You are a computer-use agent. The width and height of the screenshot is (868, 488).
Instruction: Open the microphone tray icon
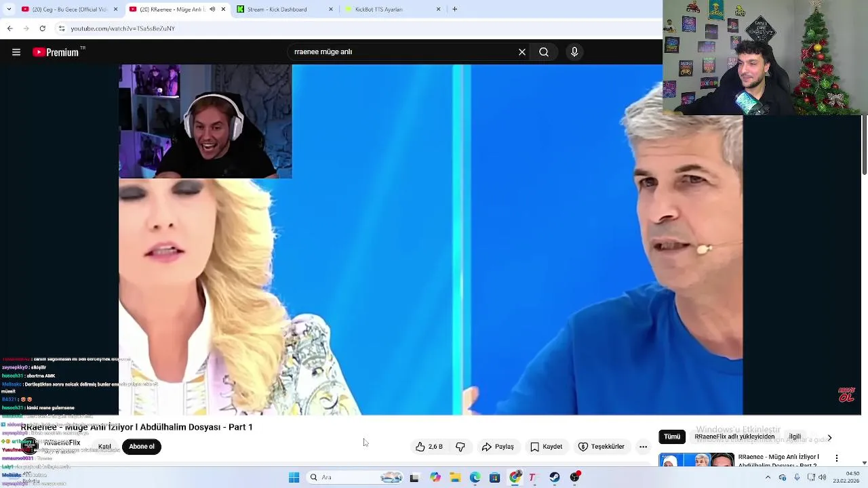[797, 478]
